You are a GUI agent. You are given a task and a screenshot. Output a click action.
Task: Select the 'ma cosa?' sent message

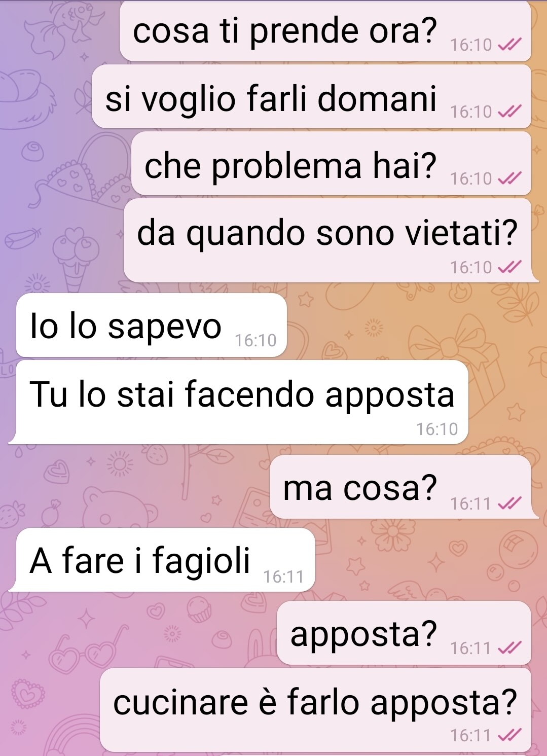tap(400, 487)
